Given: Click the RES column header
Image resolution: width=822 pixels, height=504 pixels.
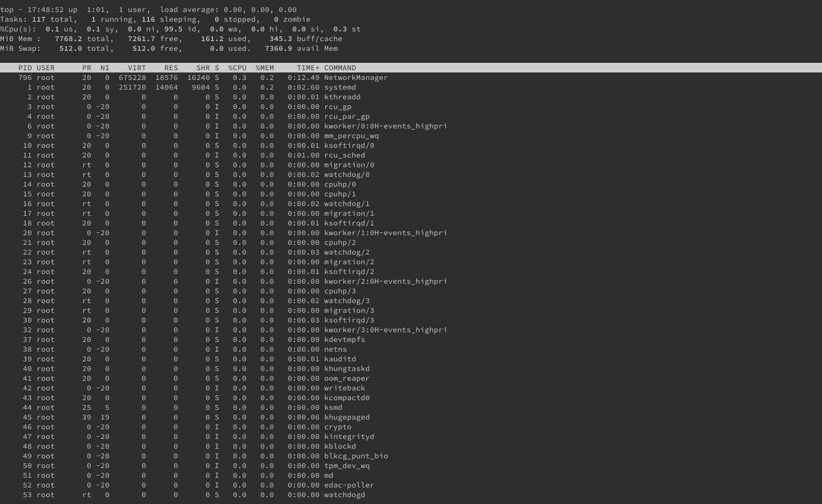Looking at the screenshot, I should [170, 68].
